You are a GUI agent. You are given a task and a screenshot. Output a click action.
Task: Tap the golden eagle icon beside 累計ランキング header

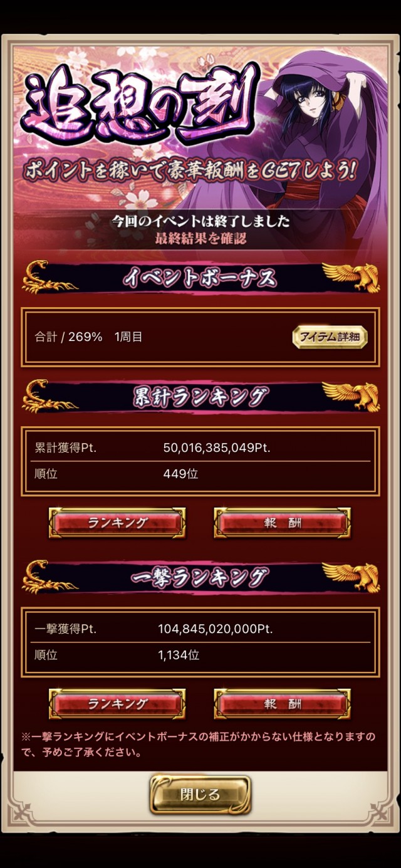click(351, 396)
